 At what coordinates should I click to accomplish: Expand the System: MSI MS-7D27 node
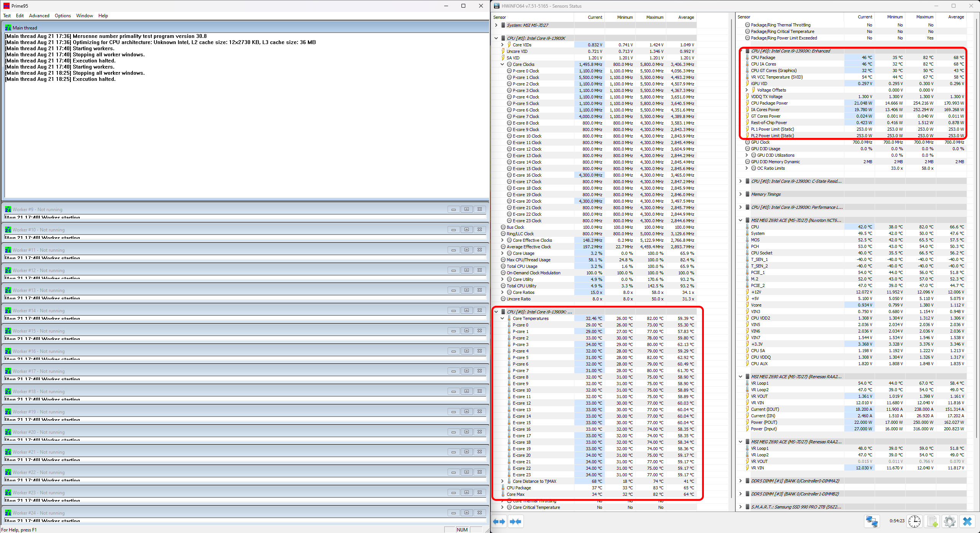tap(496, 25)
